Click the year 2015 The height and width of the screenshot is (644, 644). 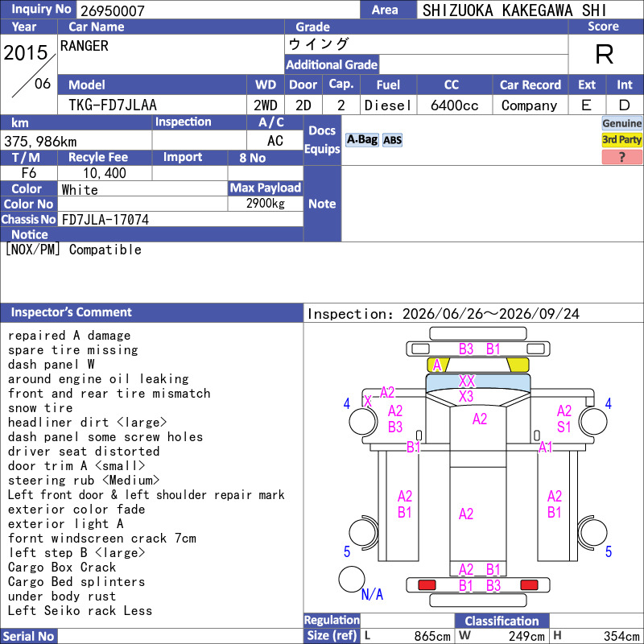[x=26, y=53]
